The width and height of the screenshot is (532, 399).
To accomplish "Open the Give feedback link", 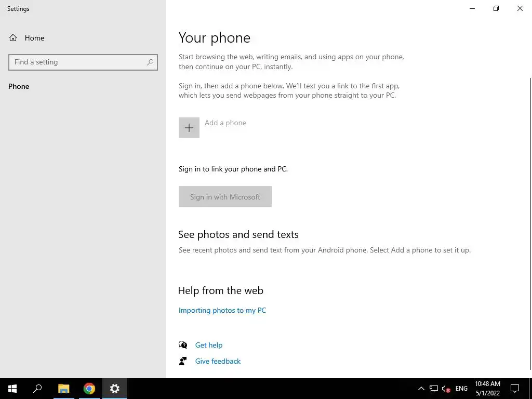I will [218, 361].
